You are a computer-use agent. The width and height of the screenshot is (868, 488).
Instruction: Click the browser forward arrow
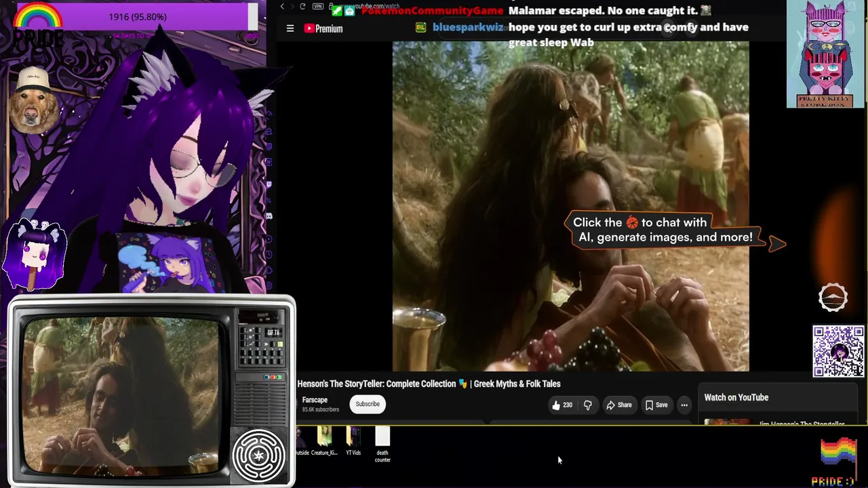pos(292,7)
